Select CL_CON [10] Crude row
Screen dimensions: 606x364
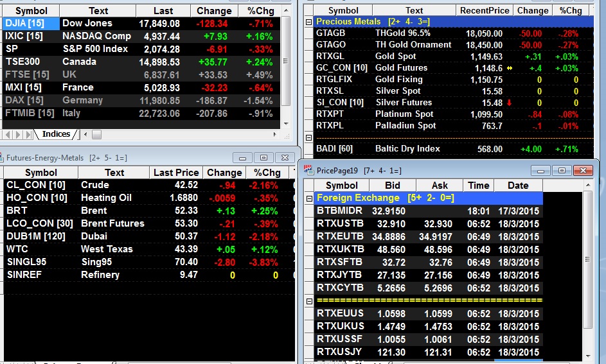[x=149, y=185]
